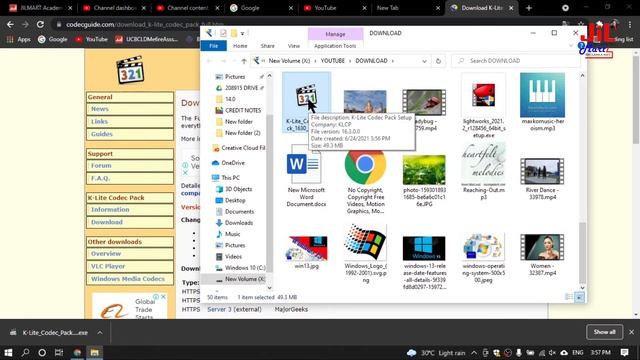Select This PC in navigation pane

230,178
